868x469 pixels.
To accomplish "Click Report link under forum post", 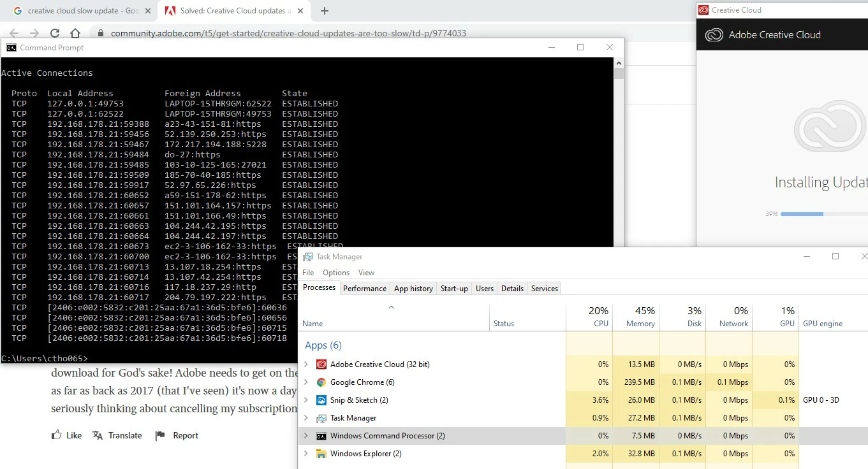I will (186, 435).
